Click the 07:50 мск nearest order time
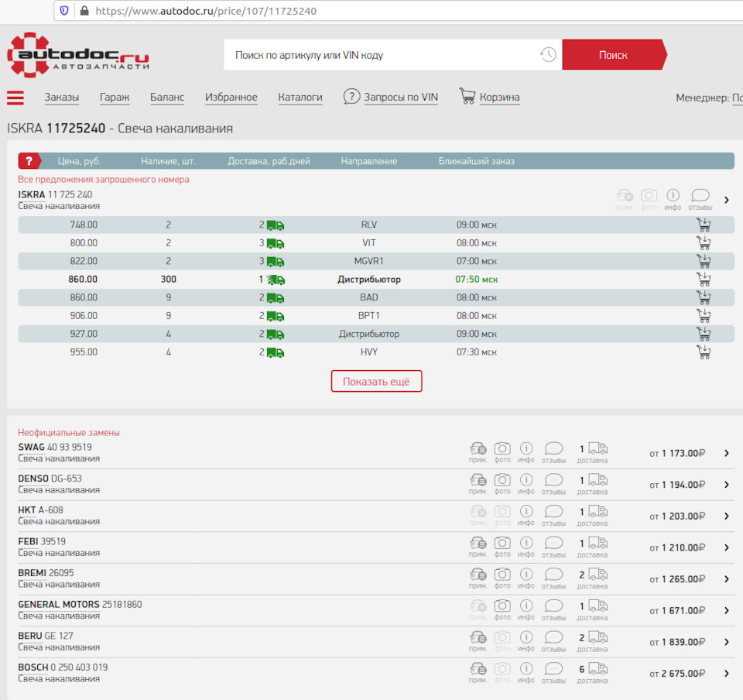 click(x=476, y=279)
